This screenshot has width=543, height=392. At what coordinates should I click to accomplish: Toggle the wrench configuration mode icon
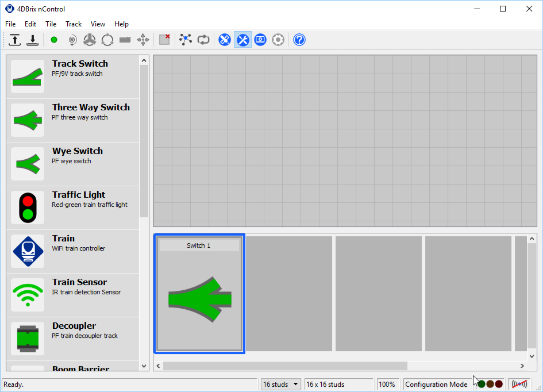click(242, 40)
